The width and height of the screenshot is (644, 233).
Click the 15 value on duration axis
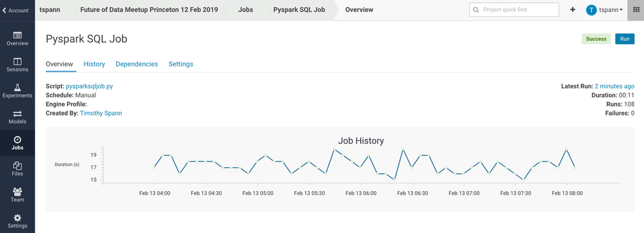[x=93, y=179]
